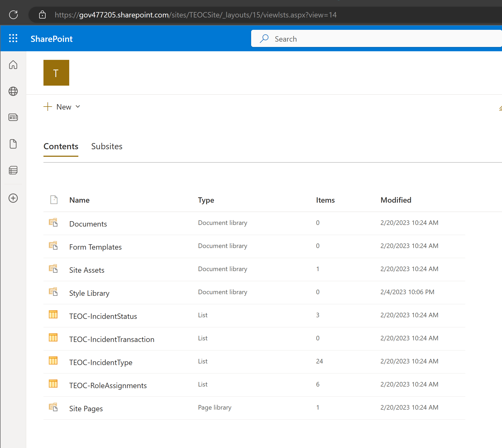Open My sites via the globe icon
Viewport: 502px width, 448px height.
pos(13,91)
